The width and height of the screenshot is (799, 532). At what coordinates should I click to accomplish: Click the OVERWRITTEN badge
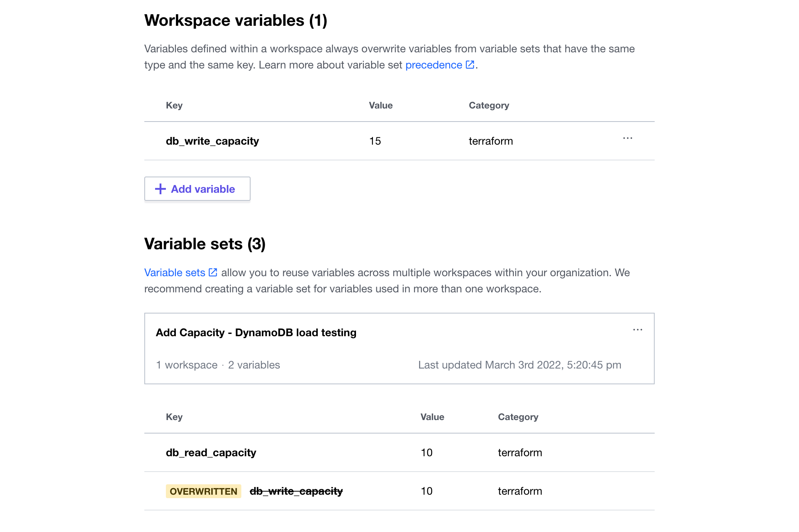pyautogui.click(x=204, y=491)
